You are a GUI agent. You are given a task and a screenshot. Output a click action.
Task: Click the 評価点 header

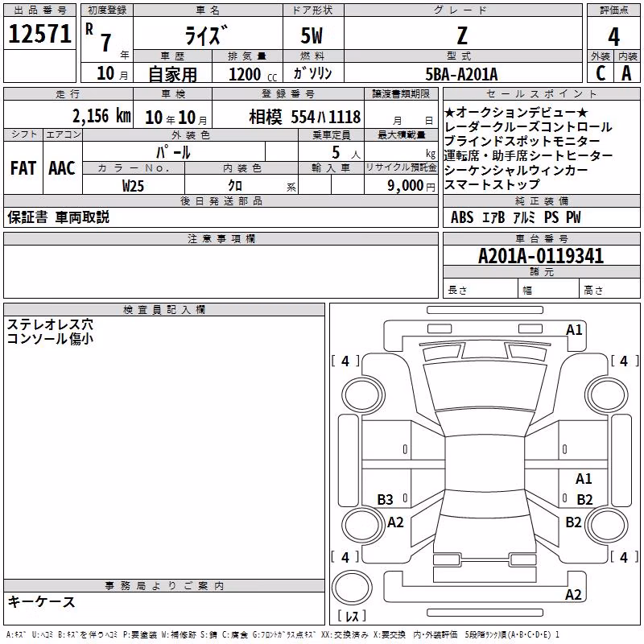[x=613, y=10]
